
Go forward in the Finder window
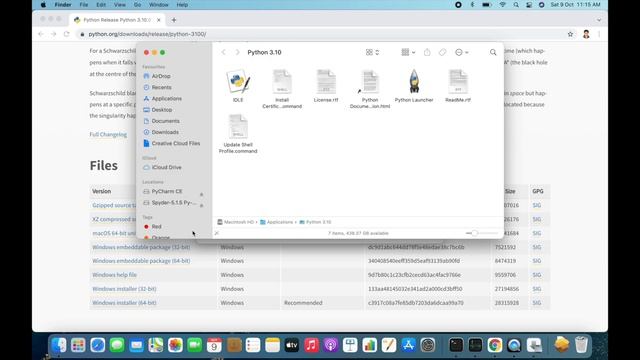point(238,52)
